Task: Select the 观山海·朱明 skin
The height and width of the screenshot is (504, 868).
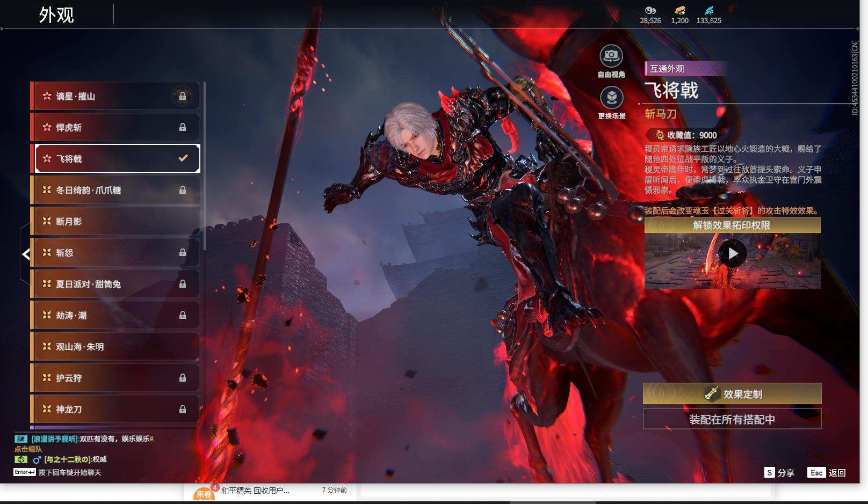Action: [115, 346]
